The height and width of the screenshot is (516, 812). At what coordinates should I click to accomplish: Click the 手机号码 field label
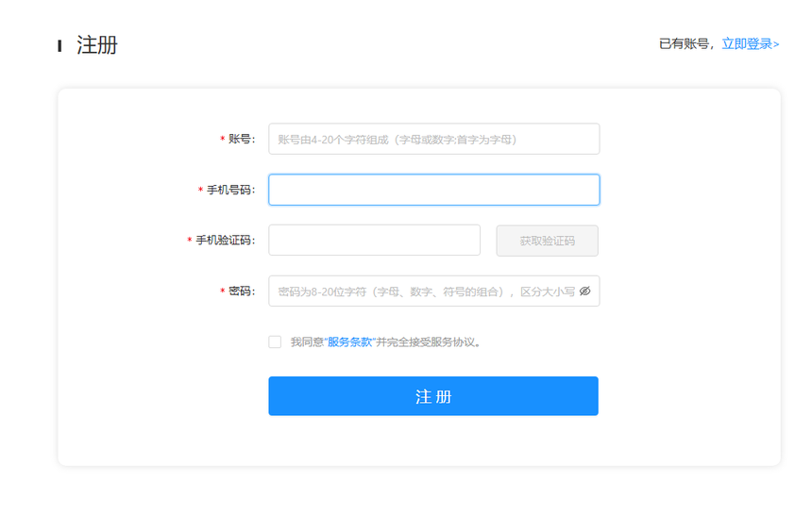point(229,190)
